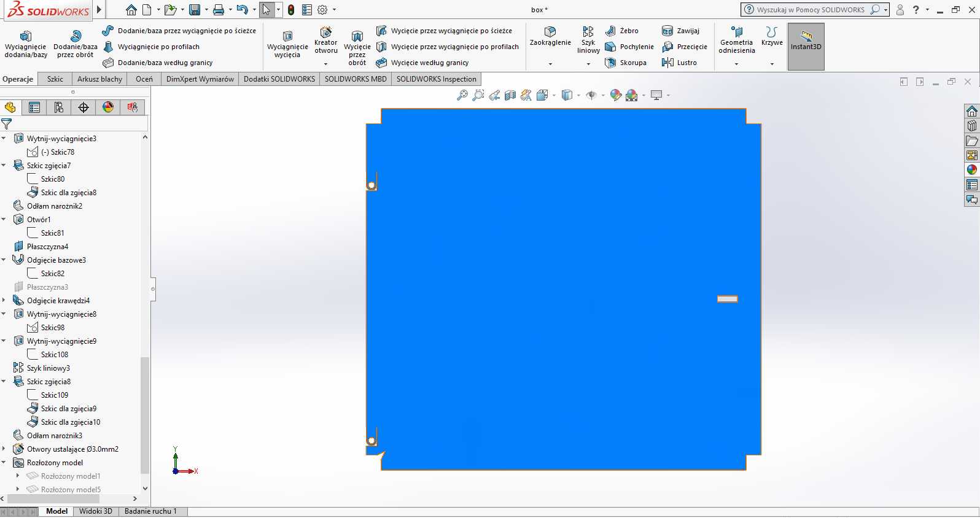
Task: Switch to the Widoki 3D bottom tab
Action: (96, 511)
